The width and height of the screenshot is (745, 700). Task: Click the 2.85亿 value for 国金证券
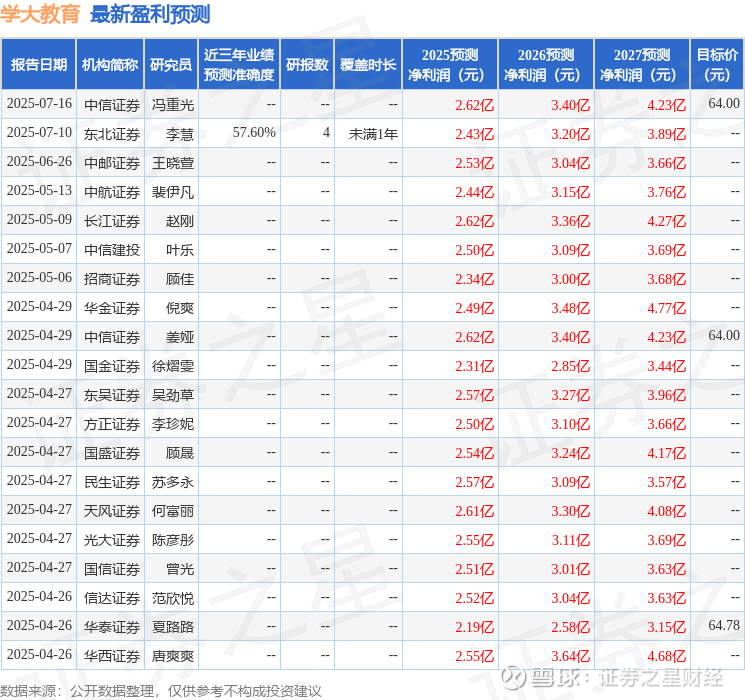coord(571,366)
